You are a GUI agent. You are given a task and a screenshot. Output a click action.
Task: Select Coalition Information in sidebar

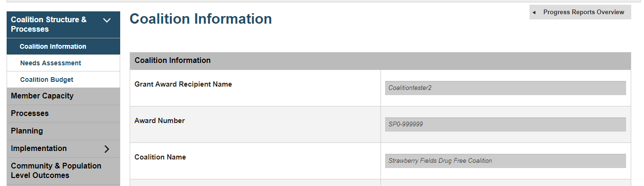click(63, 46)
